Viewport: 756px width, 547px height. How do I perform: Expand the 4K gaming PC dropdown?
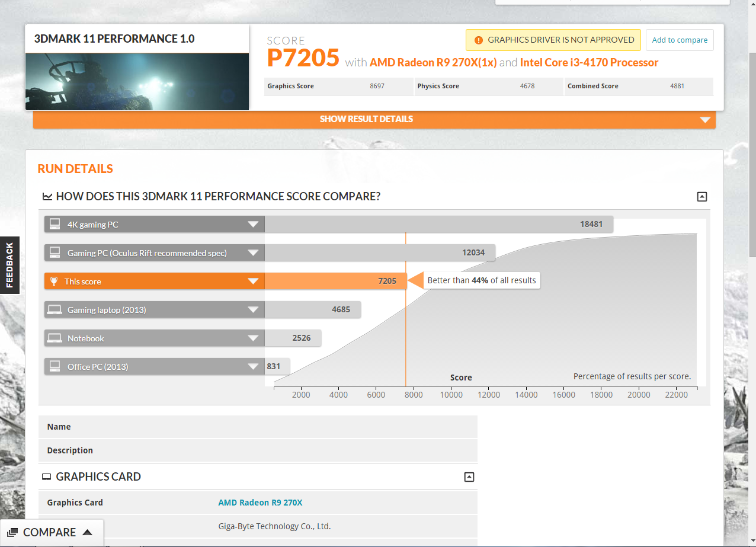254,224
